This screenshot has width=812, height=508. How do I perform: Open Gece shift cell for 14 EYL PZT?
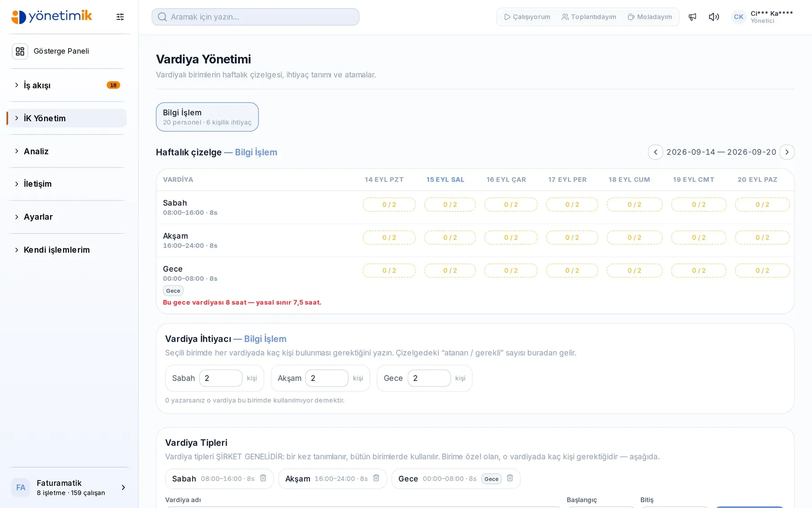[389, 270]
